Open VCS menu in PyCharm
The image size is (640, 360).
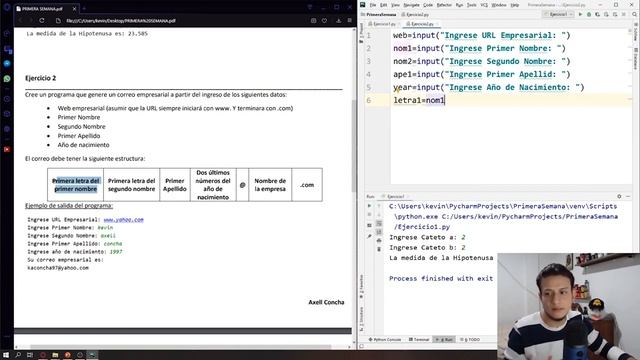click(484, 5)
